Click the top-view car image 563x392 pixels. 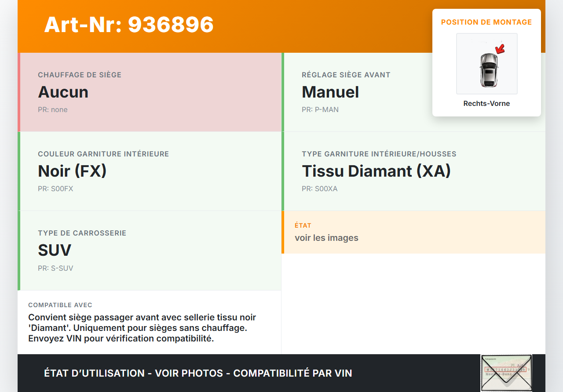tap(488, 69)
